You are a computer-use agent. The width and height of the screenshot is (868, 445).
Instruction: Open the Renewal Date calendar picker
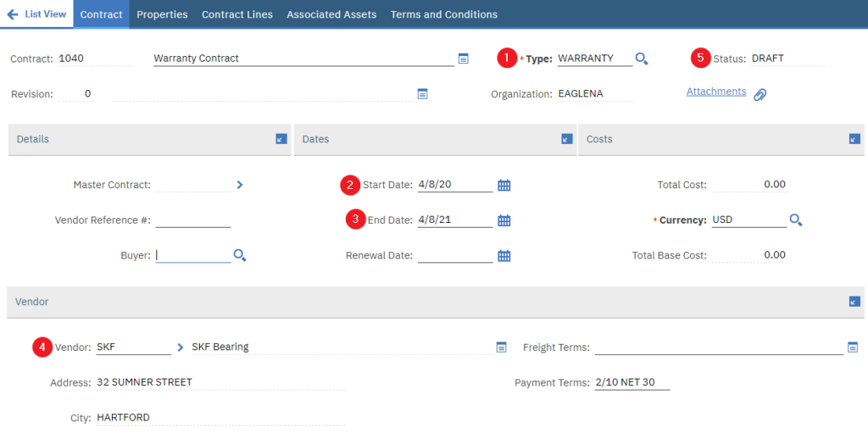pos(504,256)
